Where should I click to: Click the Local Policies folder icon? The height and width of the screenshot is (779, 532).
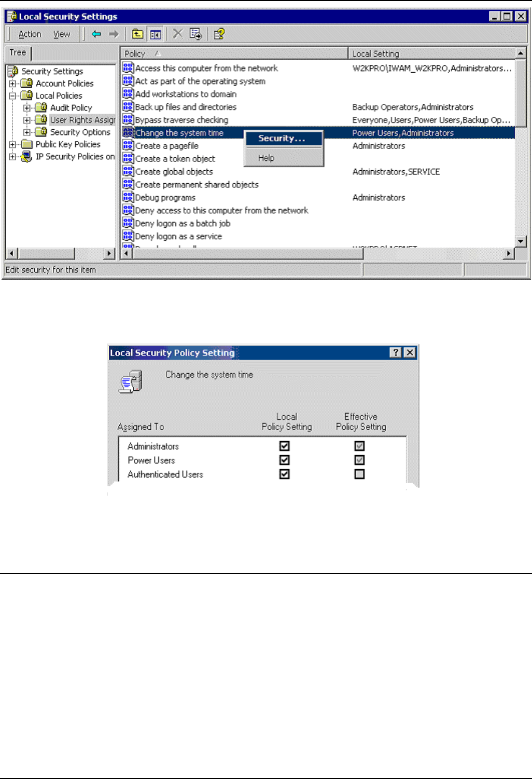coord(27,95)
